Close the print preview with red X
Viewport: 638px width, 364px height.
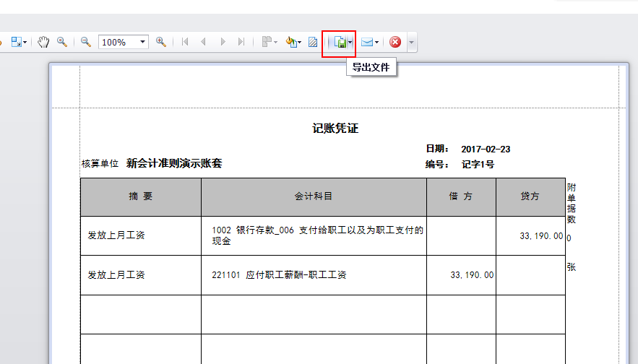[395, 43]
